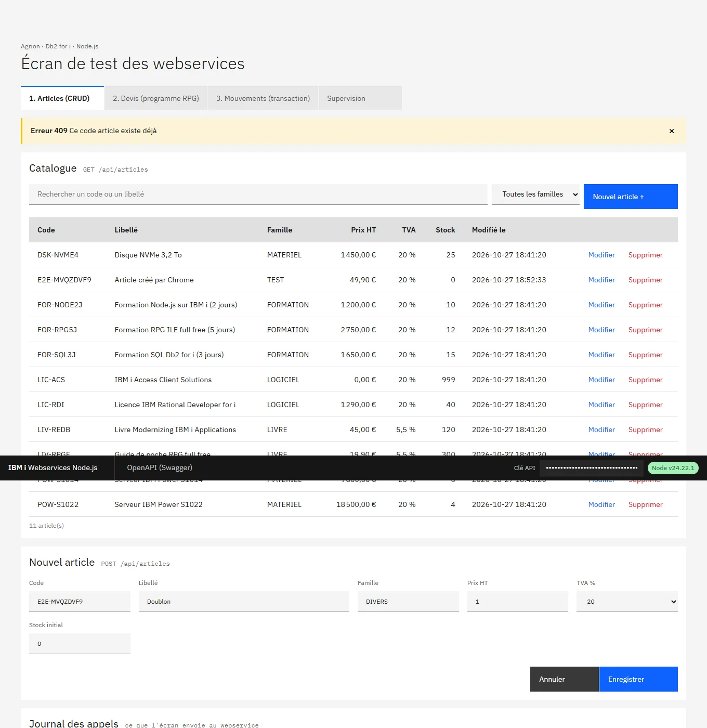Delete the LIV-REDB article
The image size is (707, 728).
click(x=645, y=430)
